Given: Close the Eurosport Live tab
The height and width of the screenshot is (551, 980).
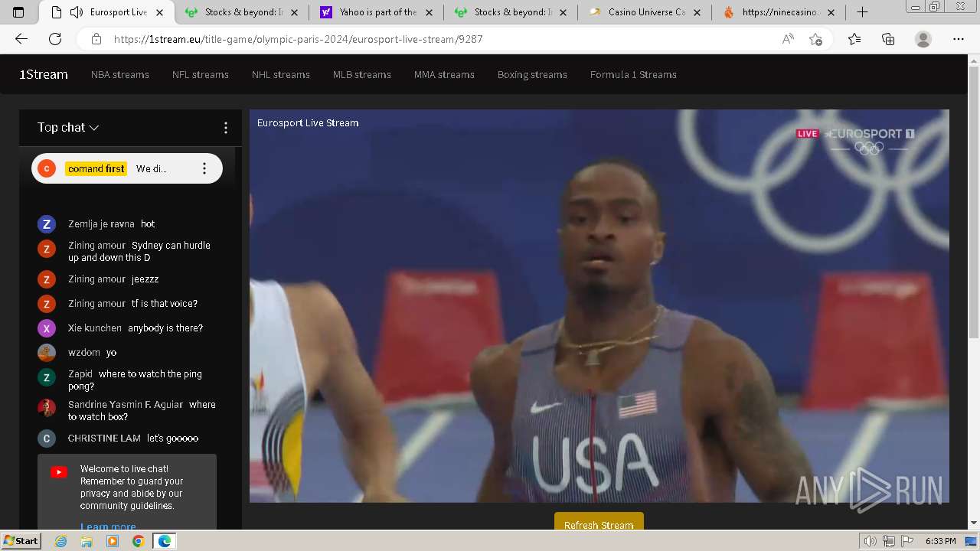Looking at the screenshot, I should pyautogui.click(x=159, y=12).
